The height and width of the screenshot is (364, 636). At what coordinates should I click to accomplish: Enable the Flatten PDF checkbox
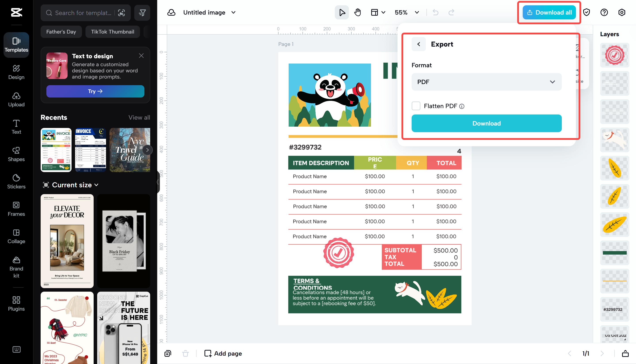click(416, 106)
